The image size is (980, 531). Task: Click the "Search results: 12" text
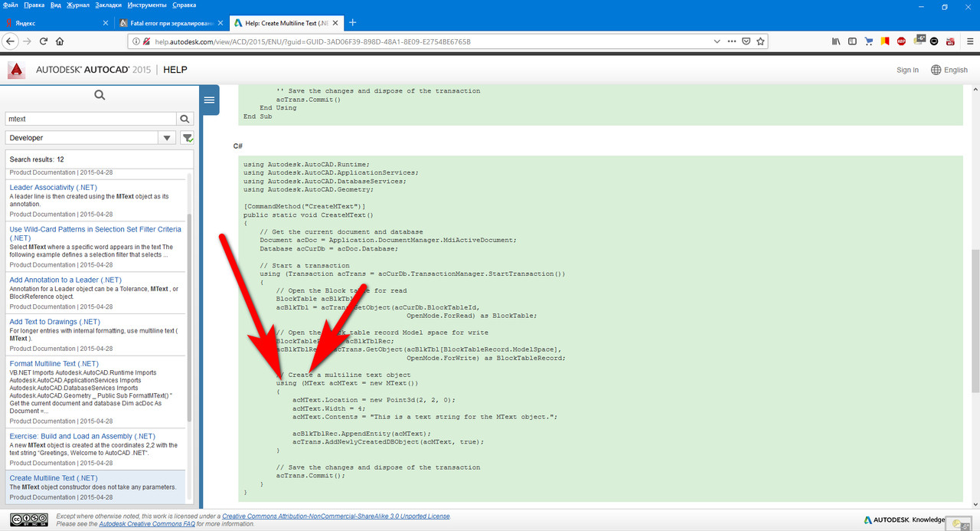37,159
